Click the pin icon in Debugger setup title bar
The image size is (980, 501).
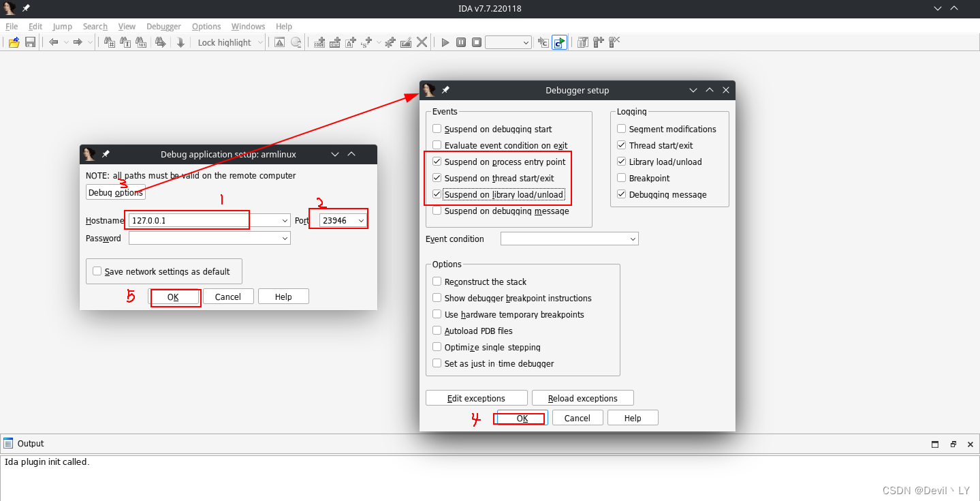click(x=445, y=90)
